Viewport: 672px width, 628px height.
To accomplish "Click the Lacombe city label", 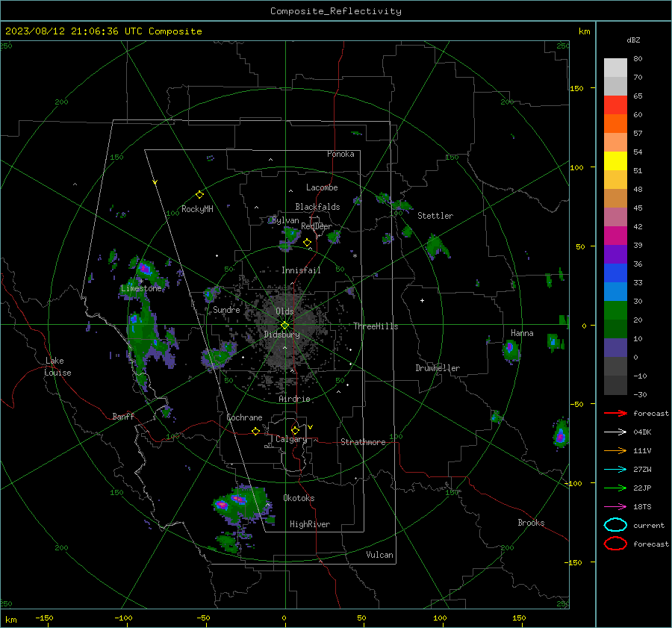I will pyautogui.click(x=322, y=187).
